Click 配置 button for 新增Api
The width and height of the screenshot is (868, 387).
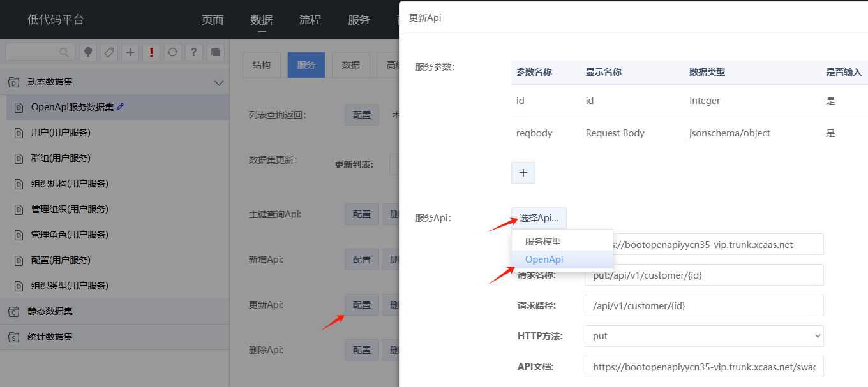coord(362,259)
